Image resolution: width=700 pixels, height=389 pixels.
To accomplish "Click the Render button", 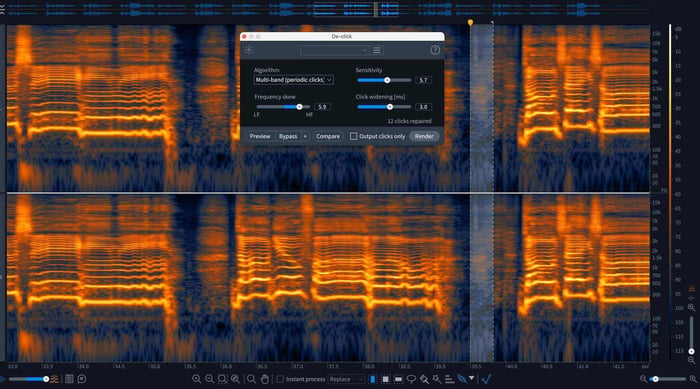I will (x=424, y=136).
